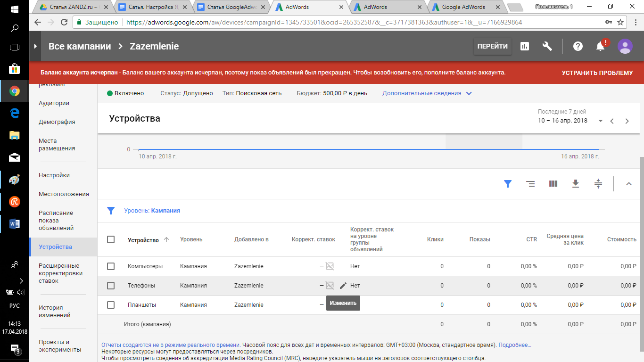Open the notifications bell icon
Screen dimensions: 644x362
click(x=600, y=46)
